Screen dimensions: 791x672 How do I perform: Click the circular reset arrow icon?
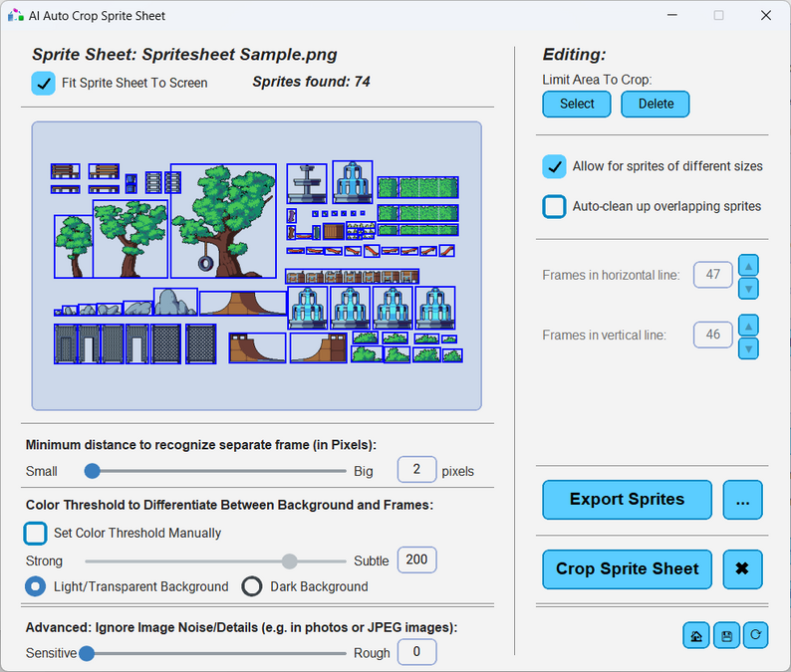[755, 635]
